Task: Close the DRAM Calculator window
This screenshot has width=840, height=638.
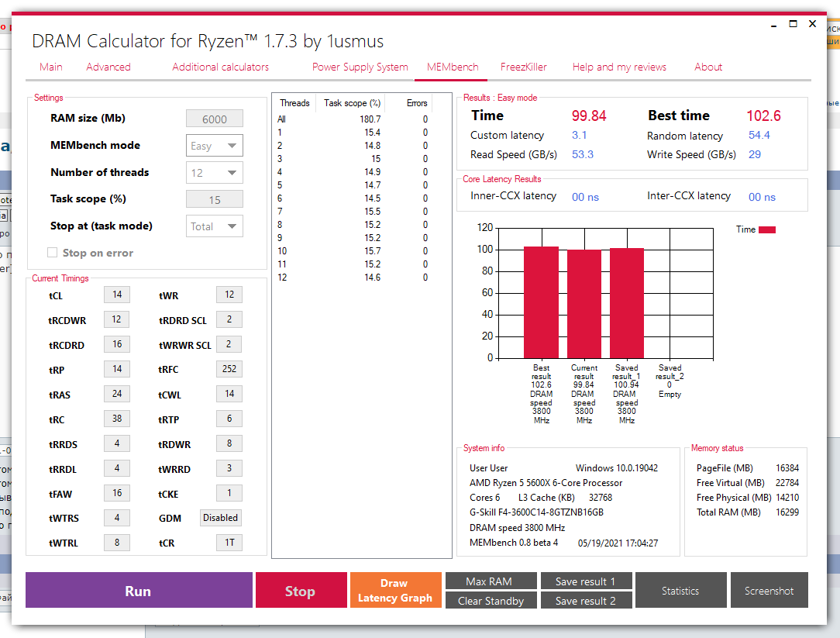Action: pos(812,24)
